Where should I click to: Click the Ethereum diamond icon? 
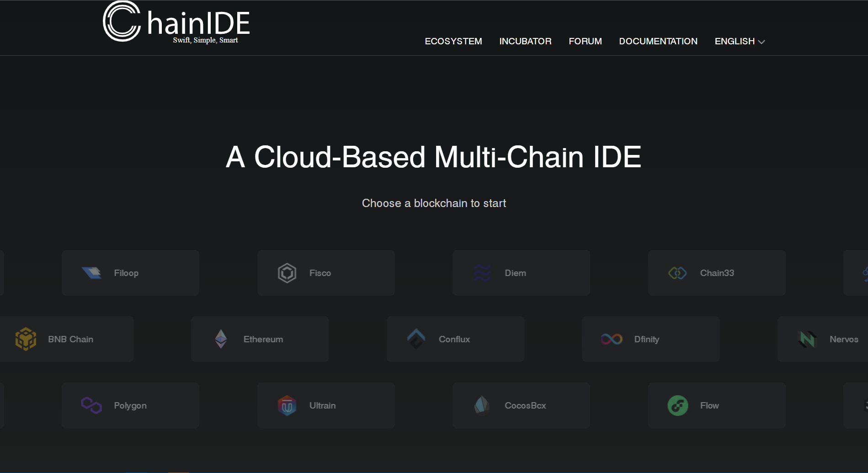221,339
